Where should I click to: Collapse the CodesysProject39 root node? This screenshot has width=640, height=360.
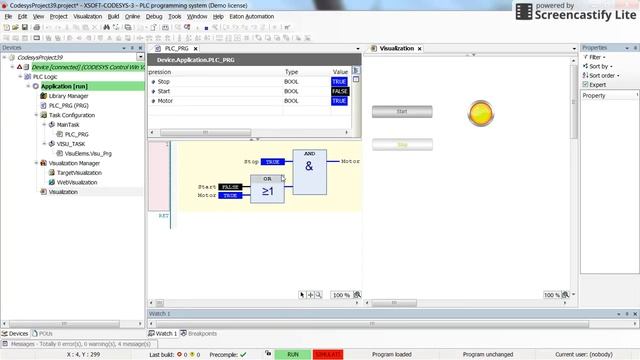click(x=4, y=58)
